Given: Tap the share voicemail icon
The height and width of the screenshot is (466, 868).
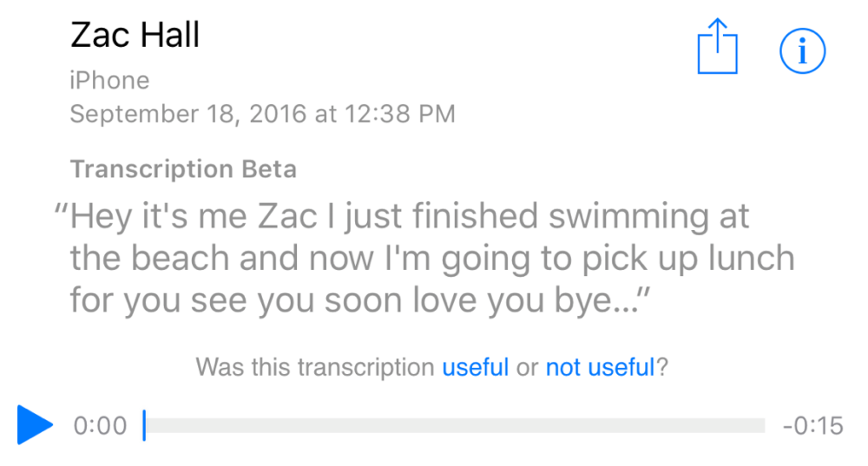Looking at the screenshot, I should pos(717,49).
